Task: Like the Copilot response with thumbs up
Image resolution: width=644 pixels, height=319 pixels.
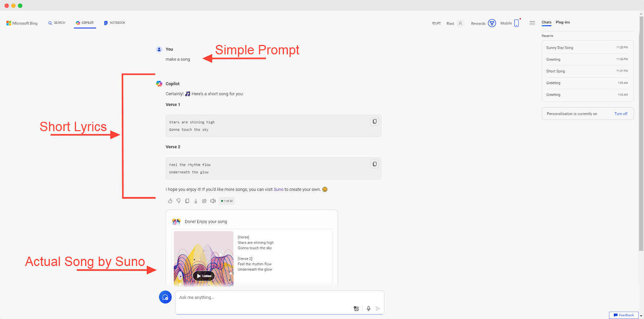Action: (x=170, y=201)
